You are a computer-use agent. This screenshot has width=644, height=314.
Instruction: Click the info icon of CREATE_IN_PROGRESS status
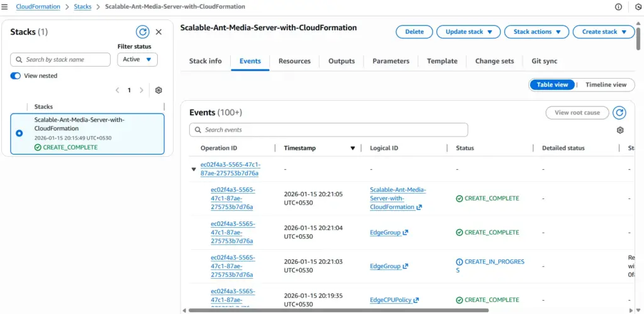pos(459,262)
